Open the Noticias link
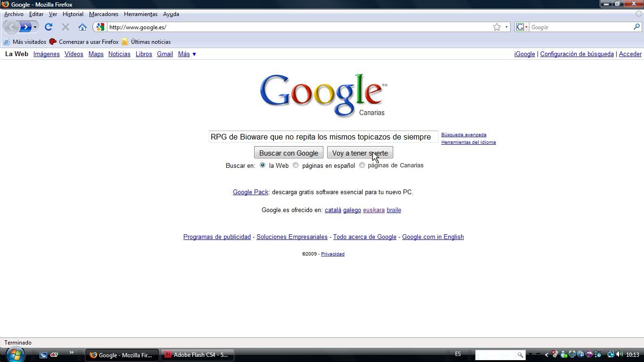The height and width of the screenshot is (362, 644). [x=119, y=54]
